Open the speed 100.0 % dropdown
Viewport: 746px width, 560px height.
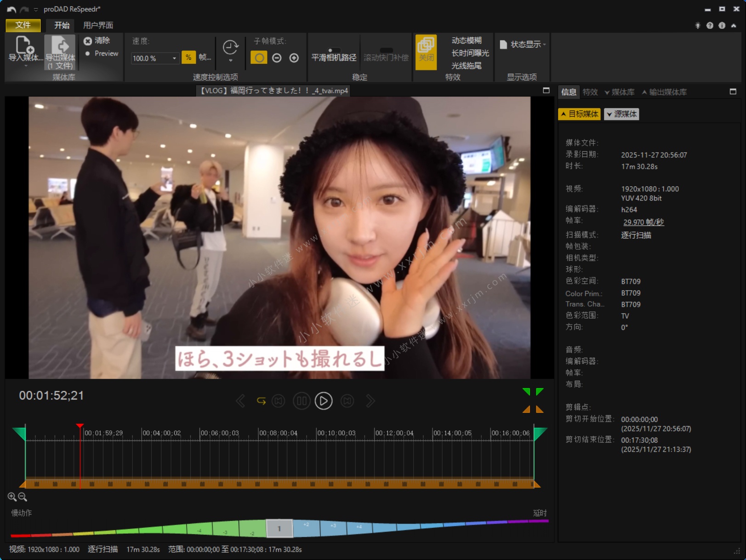point(174,58)
